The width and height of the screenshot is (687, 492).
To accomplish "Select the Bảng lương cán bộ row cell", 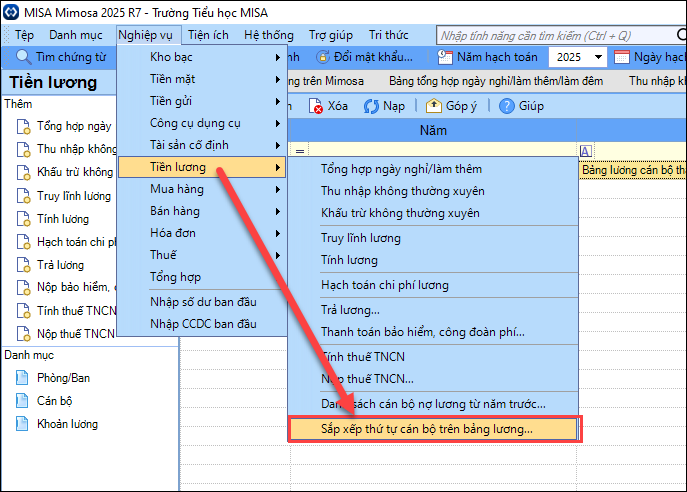I will coord(633,170).
